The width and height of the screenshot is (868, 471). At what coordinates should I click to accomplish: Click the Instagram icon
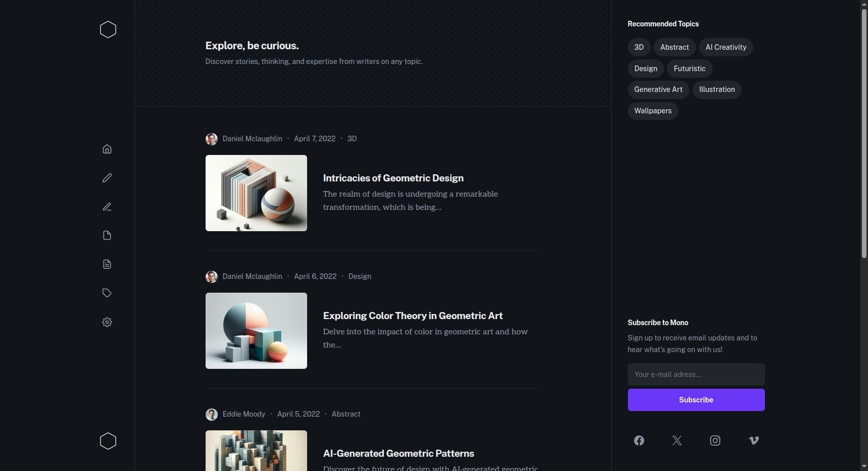pyautogui.click(x=715, y=441)
